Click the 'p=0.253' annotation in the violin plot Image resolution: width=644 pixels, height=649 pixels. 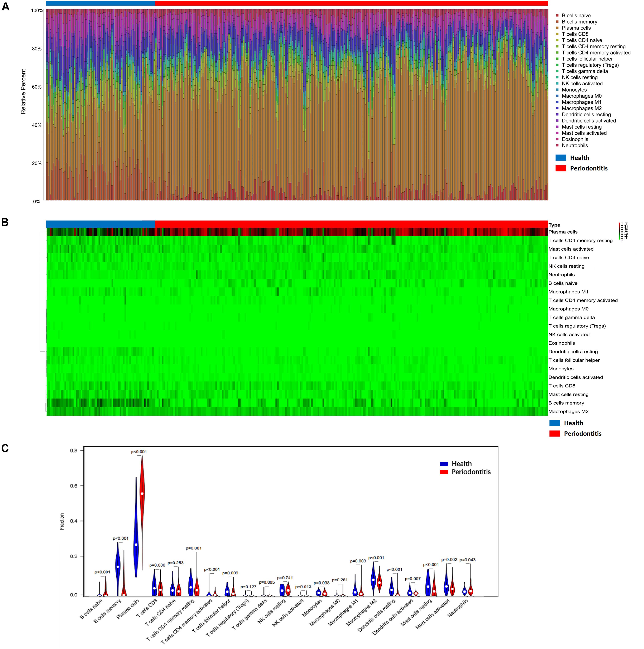pyautogui.click(x=175, y=563)
